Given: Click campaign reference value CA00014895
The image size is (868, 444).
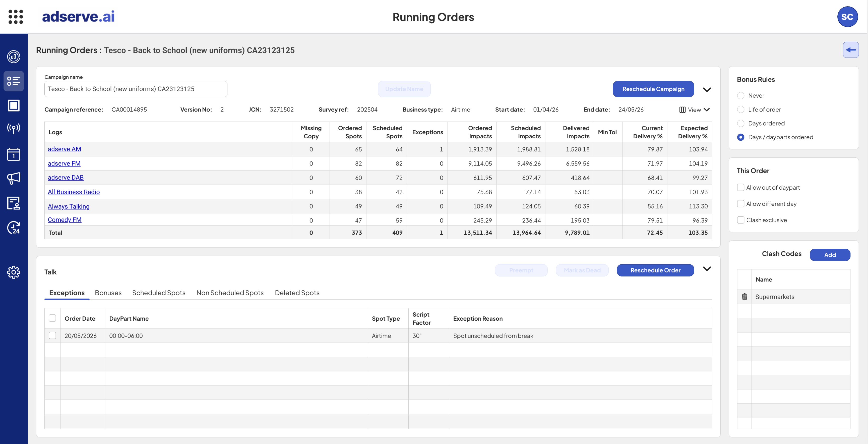Looking at the screenshot, I should (x=129, y=109).
